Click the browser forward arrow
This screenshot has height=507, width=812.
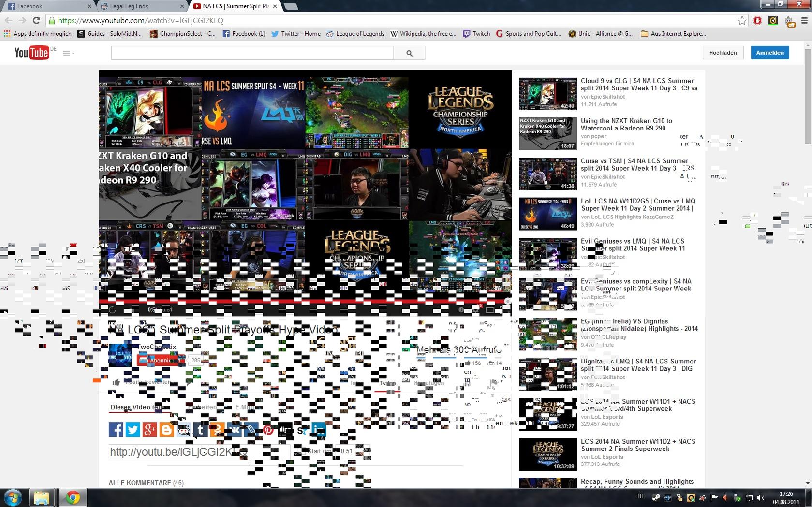pos(22,20)
